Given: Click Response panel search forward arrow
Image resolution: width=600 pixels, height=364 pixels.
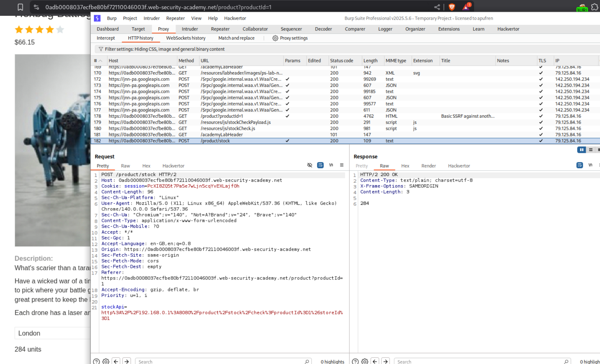Looking at the screenshot, I should coord(385,361).
